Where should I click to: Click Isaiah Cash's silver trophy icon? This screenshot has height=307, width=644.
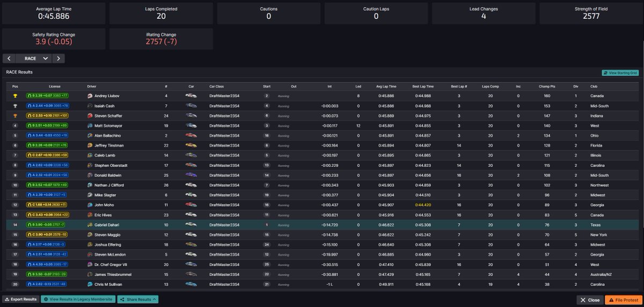point(15,106)
